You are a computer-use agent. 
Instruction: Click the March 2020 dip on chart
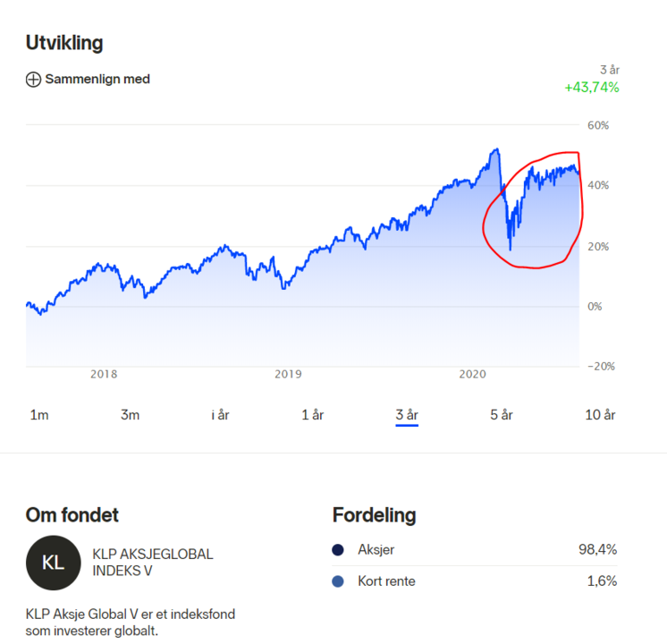510,249
